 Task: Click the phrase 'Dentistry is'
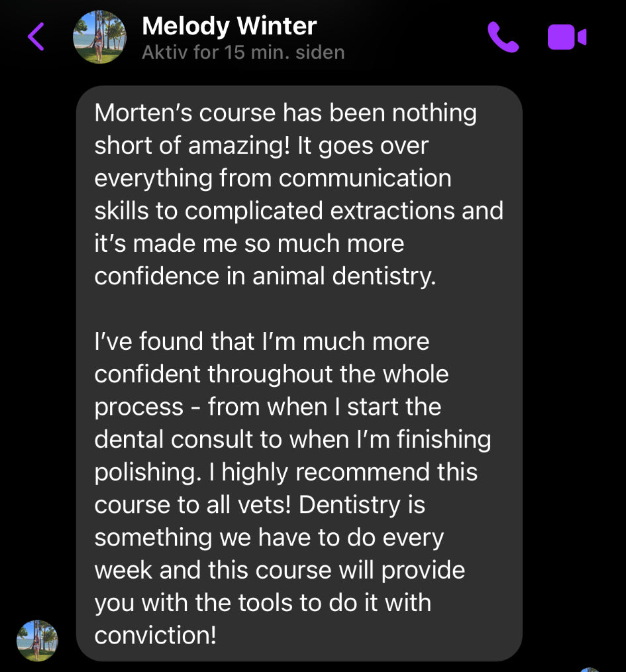362,505
